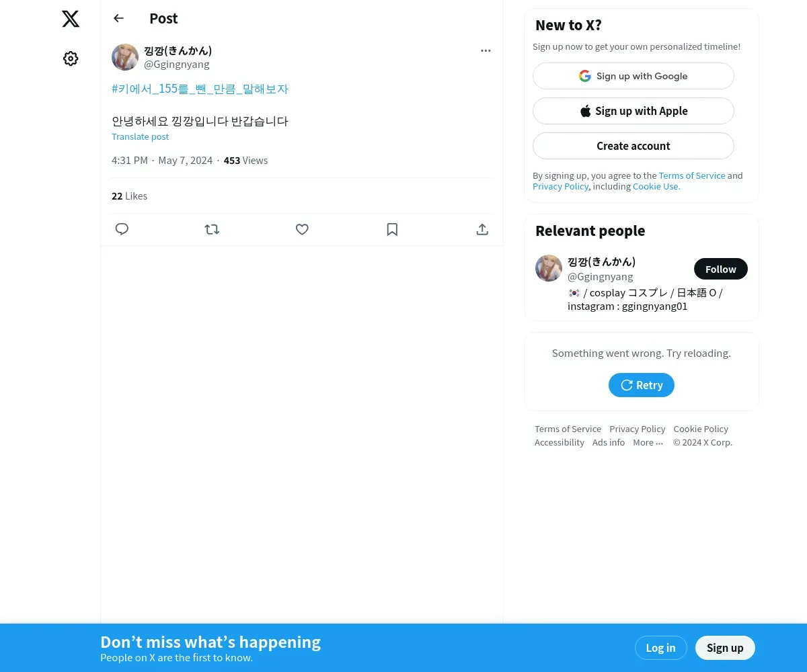
Task: Open the post's three-dot more menu
Action: pyautogui.click(x=486, y=50)
